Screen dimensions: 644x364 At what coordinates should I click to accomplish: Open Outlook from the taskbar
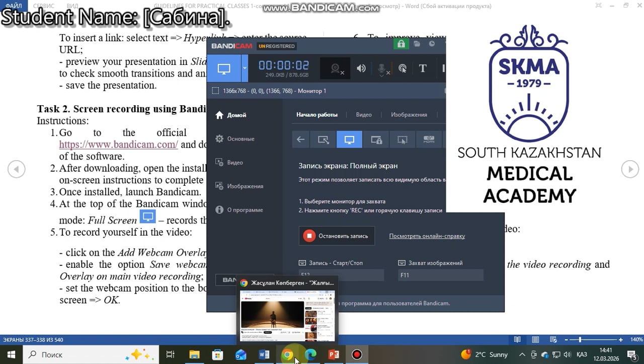[x=240, y=354]
